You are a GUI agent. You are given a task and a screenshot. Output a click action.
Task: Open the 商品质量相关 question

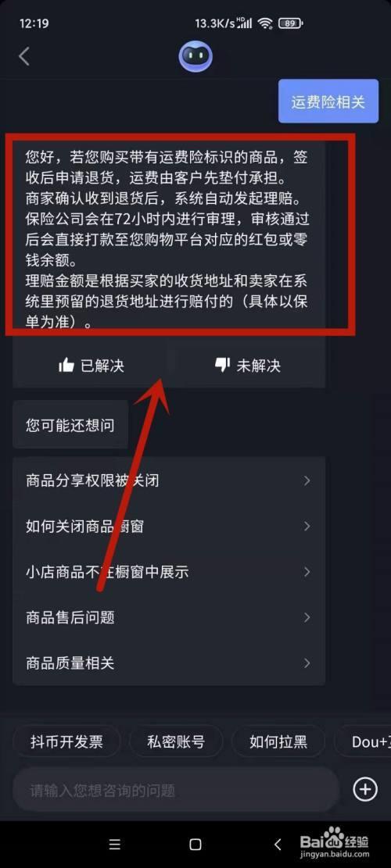(x=169, y=663)
